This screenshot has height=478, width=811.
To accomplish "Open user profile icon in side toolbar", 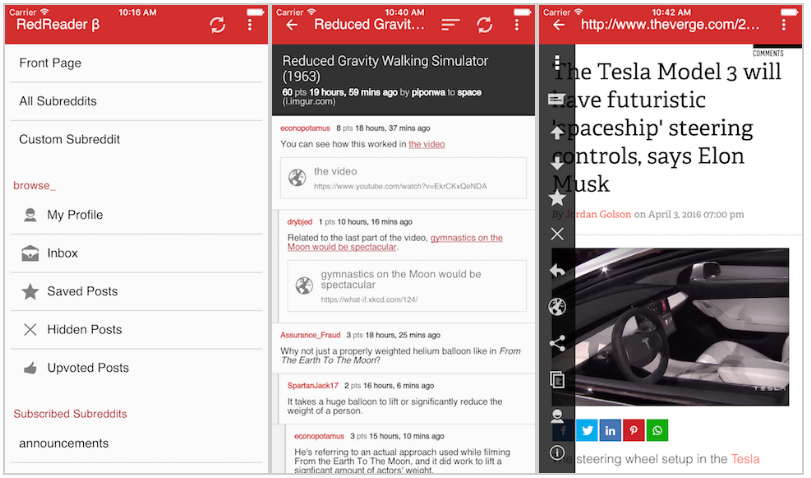I will click(557, 415).
